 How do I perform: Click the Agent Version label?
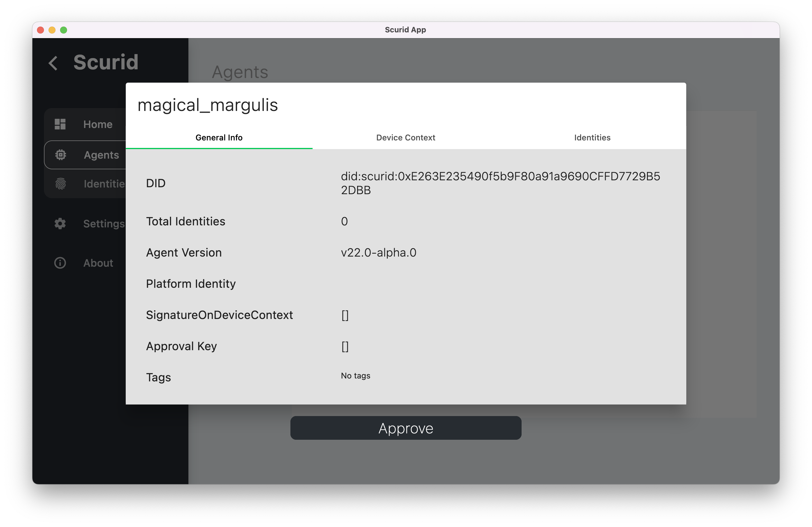(184, 253)
